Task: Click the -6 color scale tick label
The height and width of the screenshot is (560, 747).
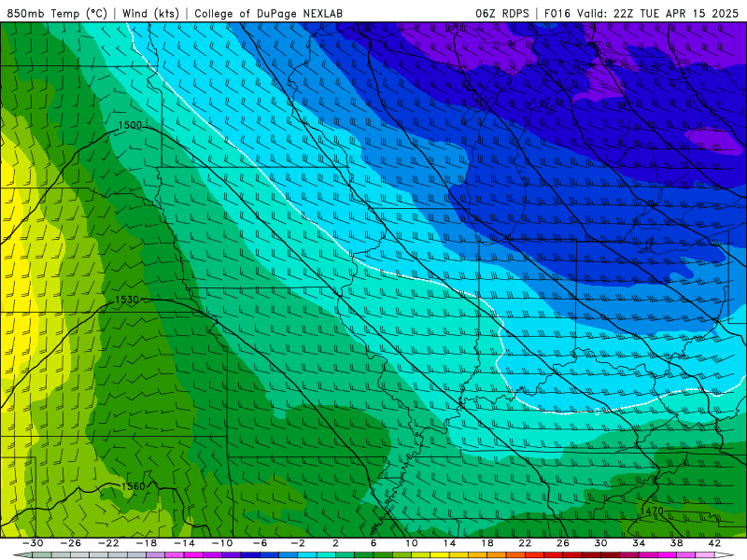Action: (261, 543)
